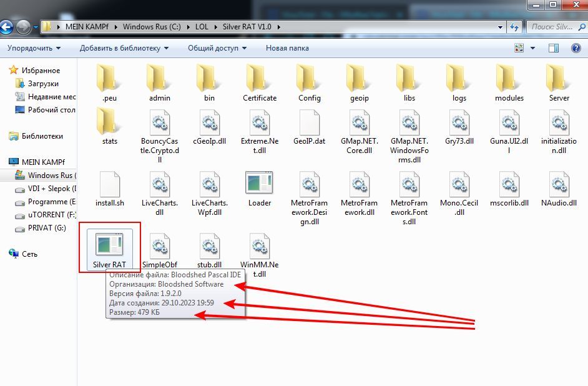Image resolution: width=588 pixels, height=386 pixels.
Task: Select Extreme.Net.dll file
Action: point(260,132)
